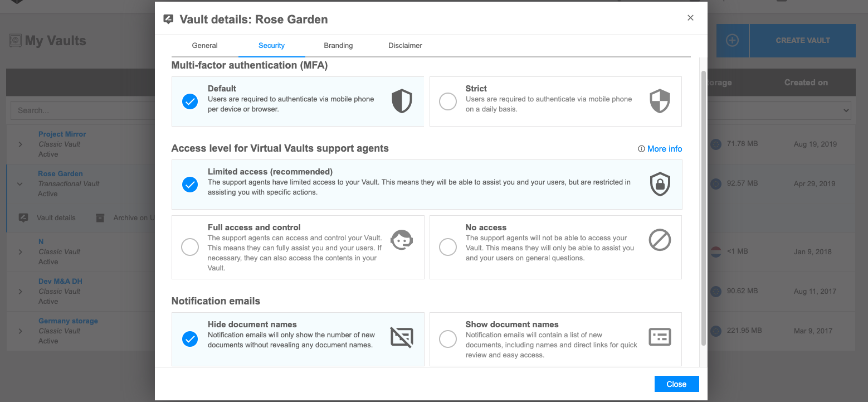
Task: Click the No access prohibition icon
Action: click(x=660, y=240)
